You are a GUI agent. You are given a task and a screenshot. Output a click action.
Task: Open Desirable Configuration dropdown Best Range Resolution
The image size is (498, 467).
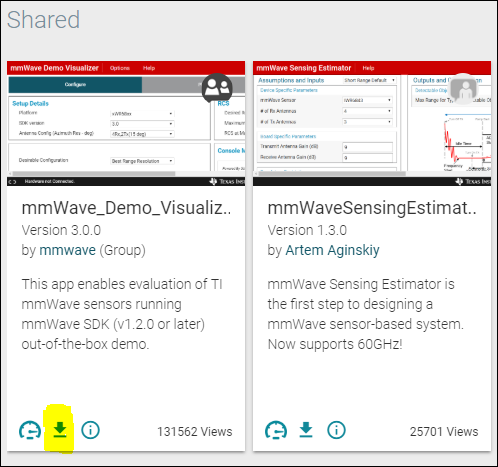(142, 161)
